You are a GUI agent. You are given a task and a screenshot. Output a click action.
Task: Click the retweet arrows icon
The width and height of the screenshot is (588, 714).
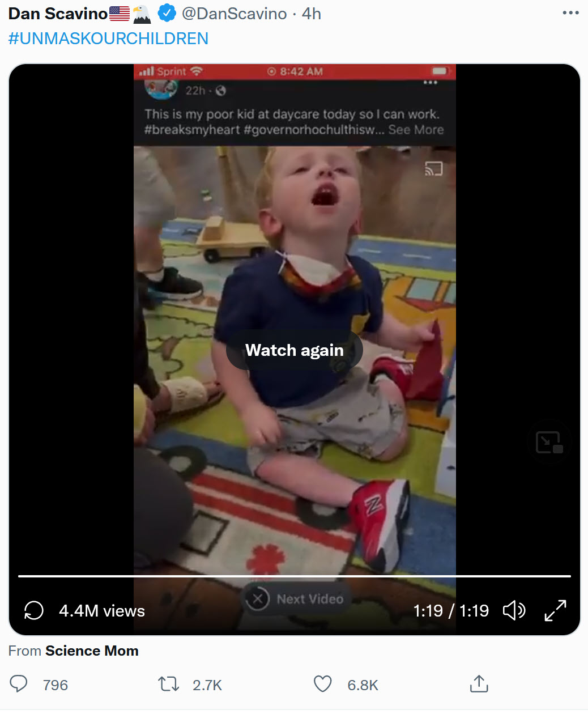(x=168, y=684)
